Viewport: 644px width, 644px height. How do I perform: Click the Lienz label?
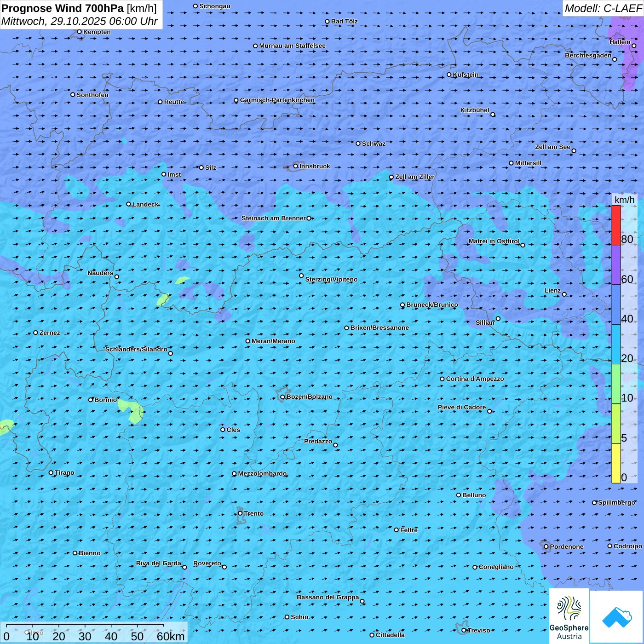pos(552,290)
